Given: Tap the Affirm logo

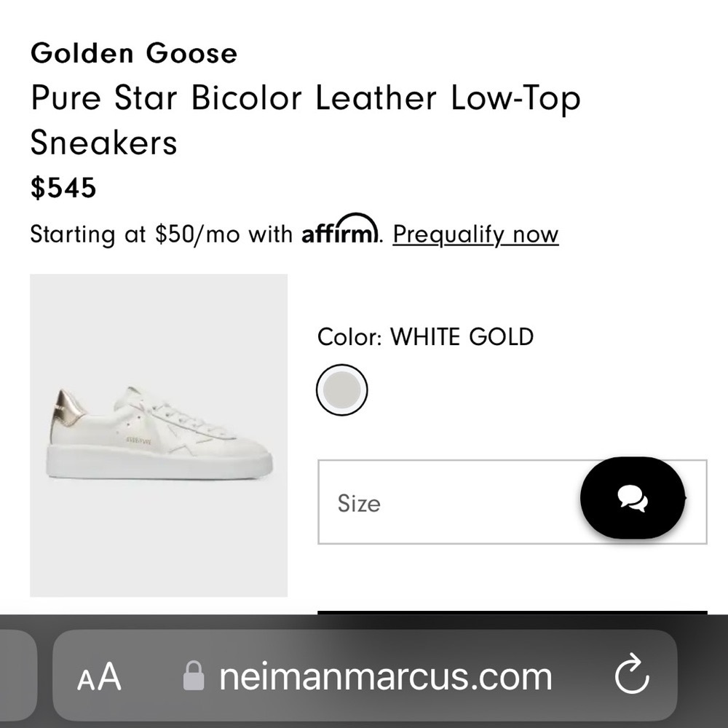Looking at the screenshot, I should [x=338, y=232].
